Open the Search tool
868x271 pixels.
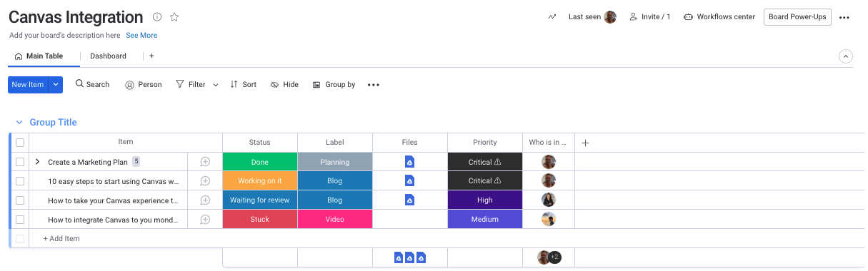point(92,84)
